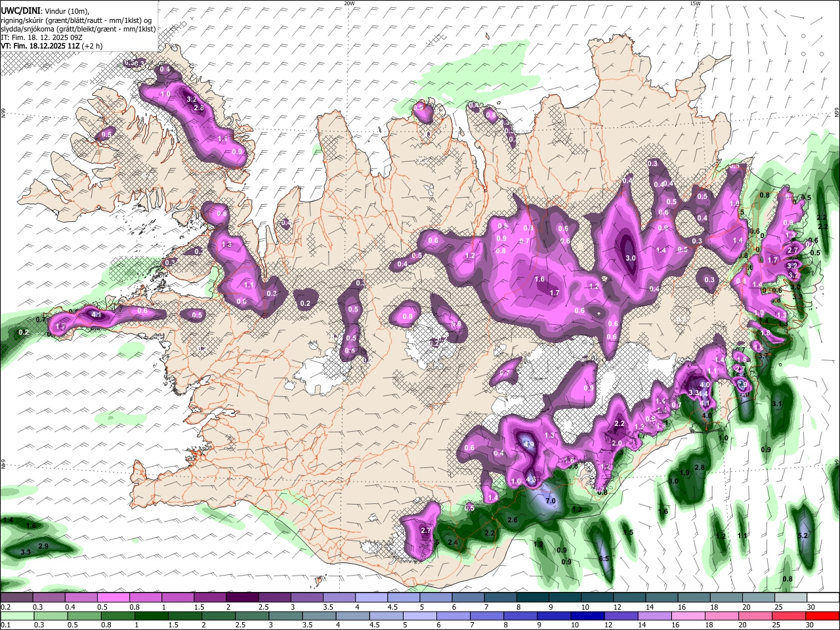
Task: Click the '0.1' label under the bottom legend row
Action: [x=5, y=626]
